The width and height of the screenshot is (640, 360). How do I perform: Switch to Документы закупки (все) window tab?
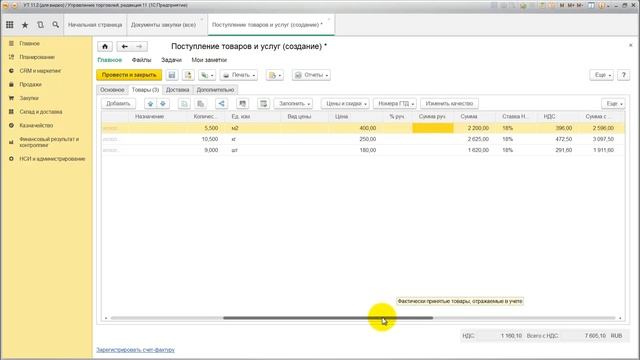point(164,25)
